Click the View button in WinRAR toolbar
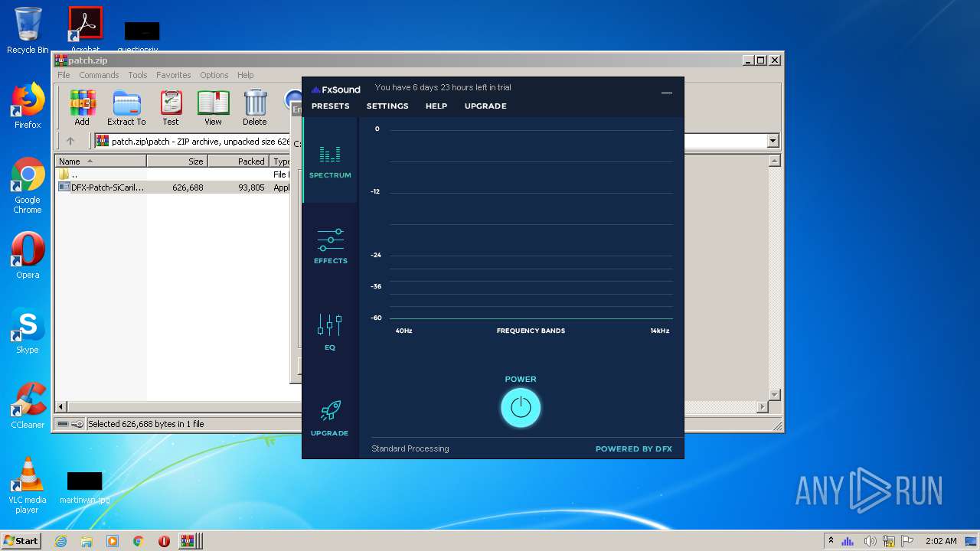The image size is (980, 551). click(x=214, y=107)
